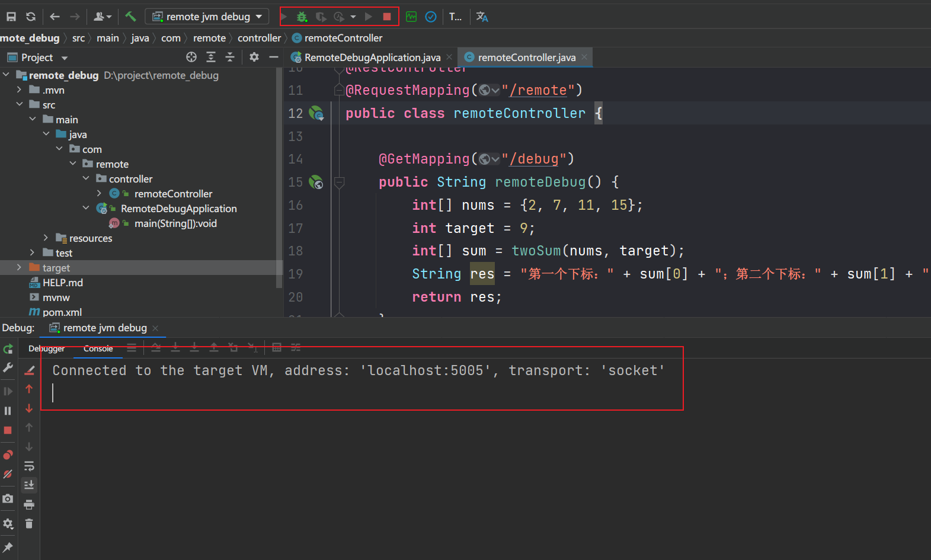Image resolution: width=931 pixels, height=560 pixels.
Task: Click the blue checkmark toolbar icon
Action: click(431, 17)
